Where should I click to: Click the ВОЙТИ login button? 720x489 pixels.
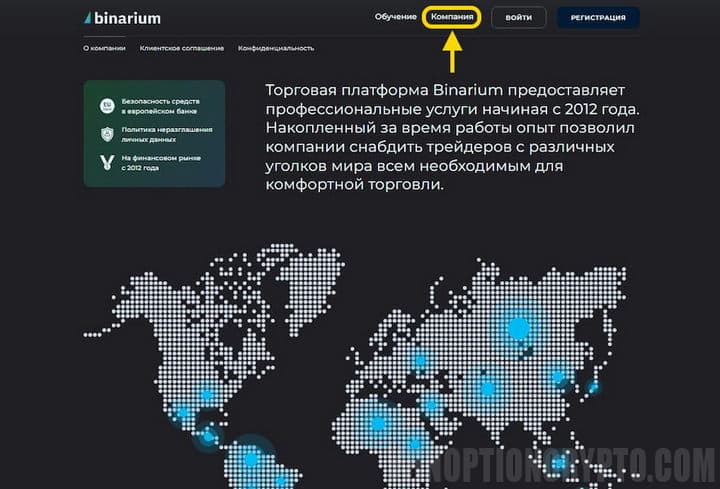[518, 18]
